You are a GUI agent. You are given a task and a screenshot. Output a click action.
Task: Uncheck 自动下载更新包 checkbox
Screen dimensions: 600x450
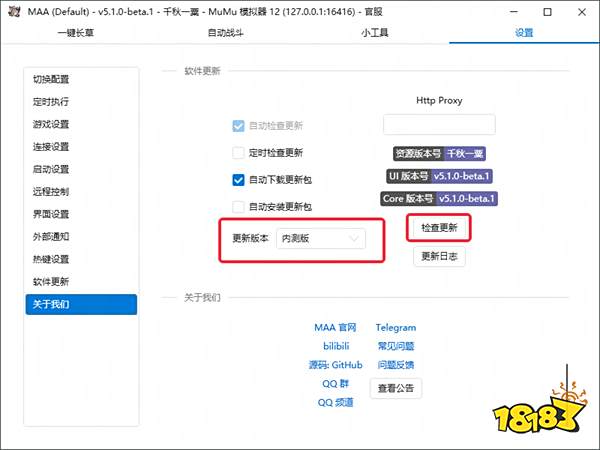coord(238,180)
